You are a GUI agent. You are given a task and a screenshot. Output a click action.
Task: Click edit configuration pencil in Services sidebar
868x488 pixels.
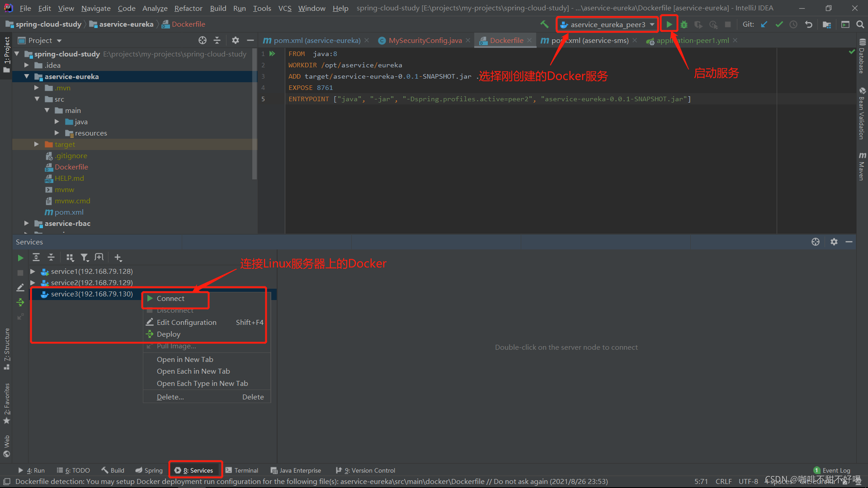[x=20, y=287]
